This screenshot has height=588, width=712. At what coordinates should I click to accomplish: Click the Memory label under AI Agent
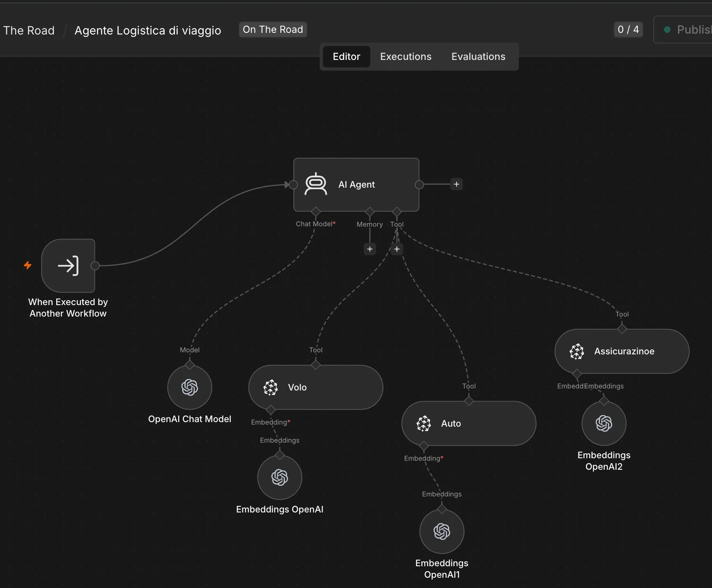(370, 224)
